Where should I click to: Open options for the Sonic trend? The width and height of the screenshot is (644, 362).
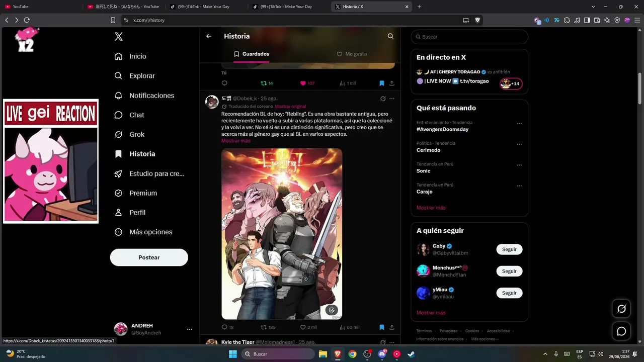[x=519, y=165]
